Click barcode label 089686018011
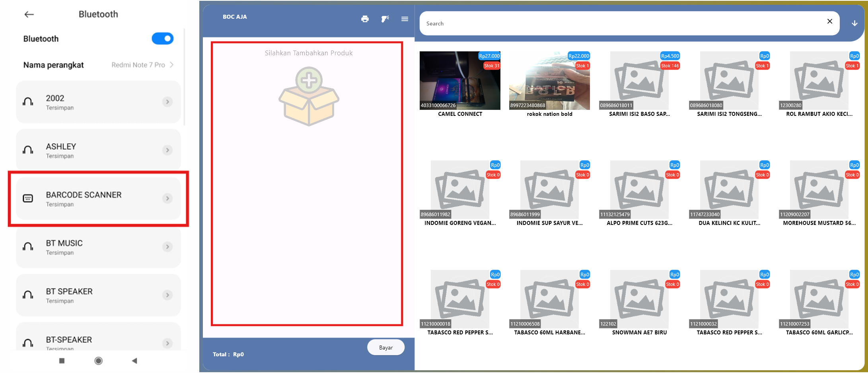868x373 pixels. (x=616, y=105)
